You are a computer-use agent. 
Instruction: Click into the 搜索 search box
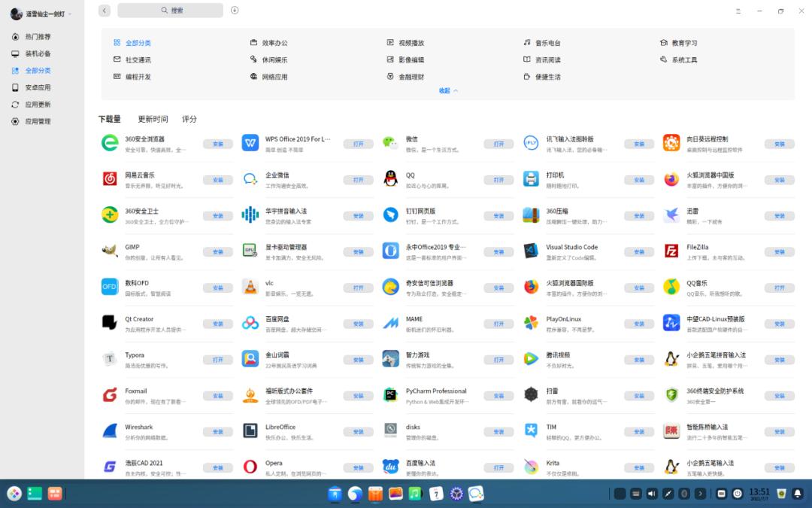(x=171, y=11)
